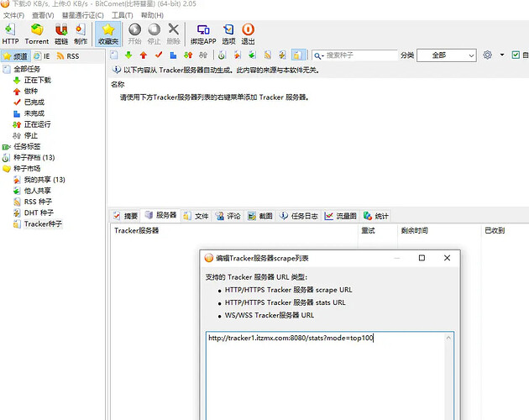Open the 截图 snapshot tab

260,216
